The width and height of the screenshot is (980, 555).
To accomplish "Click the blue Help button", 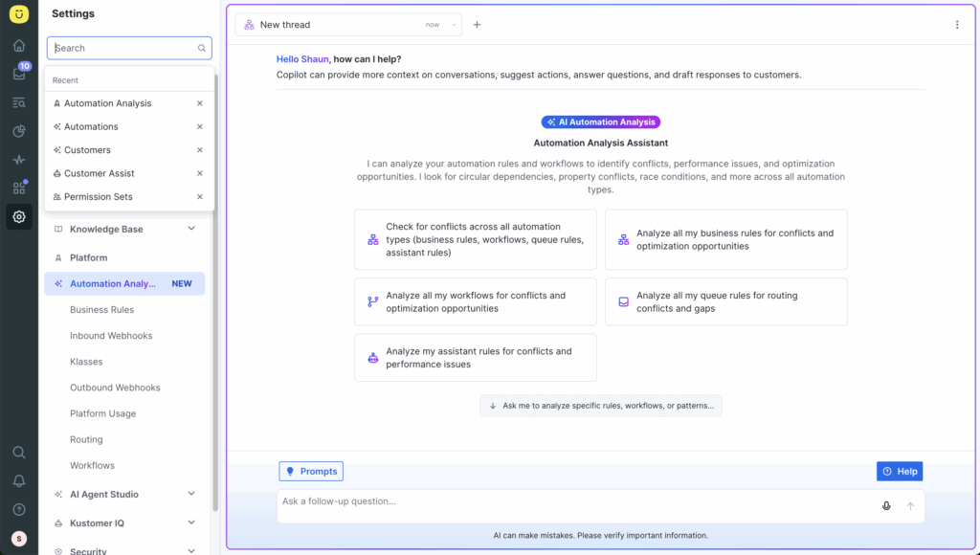I will click(899, 471).
